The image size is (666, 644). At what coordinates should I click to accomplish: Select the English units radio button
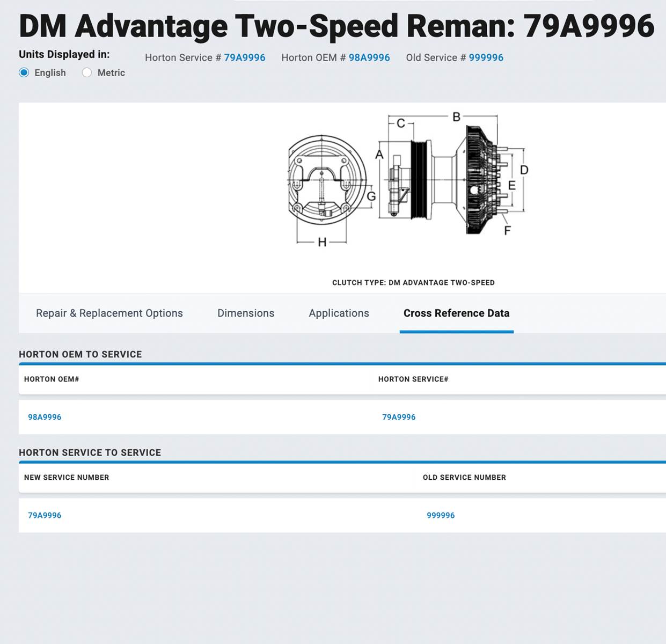click(24, 72)
